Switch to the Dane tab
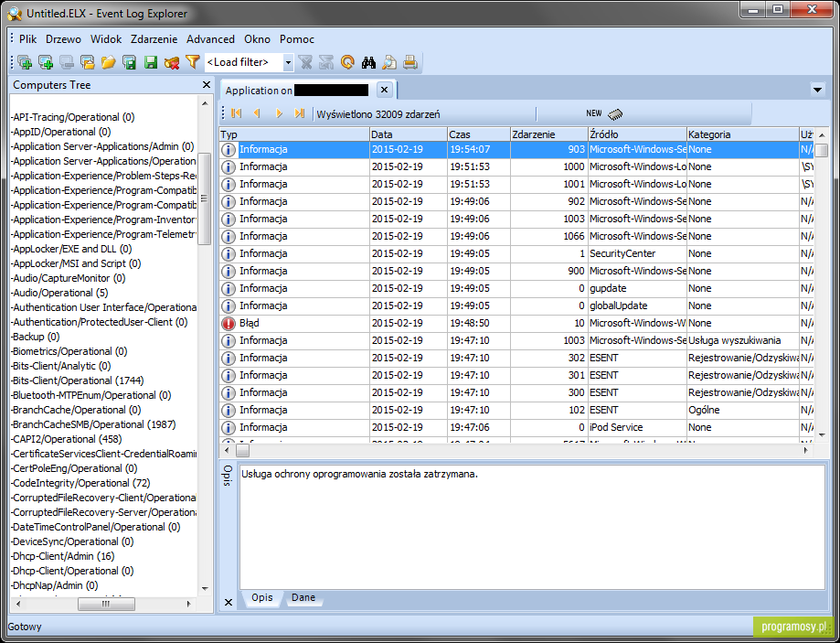840x643 pixels. tap(303, 597)
